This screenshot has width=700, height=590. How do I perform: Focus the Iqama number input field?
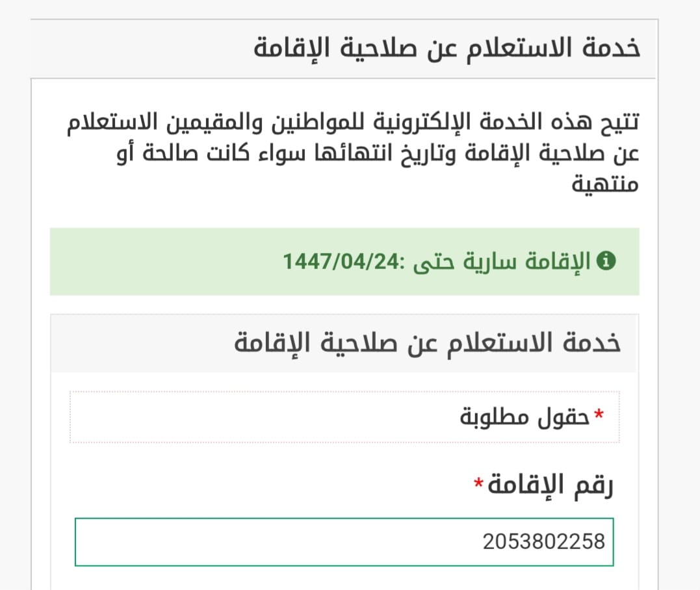[x=344, y=541]
